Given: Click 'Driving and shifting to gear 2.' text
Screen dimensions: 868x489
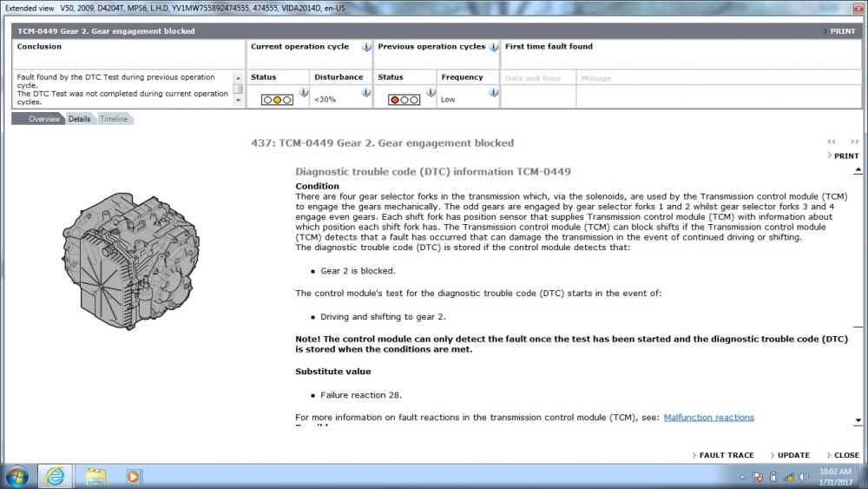Looking at the screenshot, I should tap(383, 317).
